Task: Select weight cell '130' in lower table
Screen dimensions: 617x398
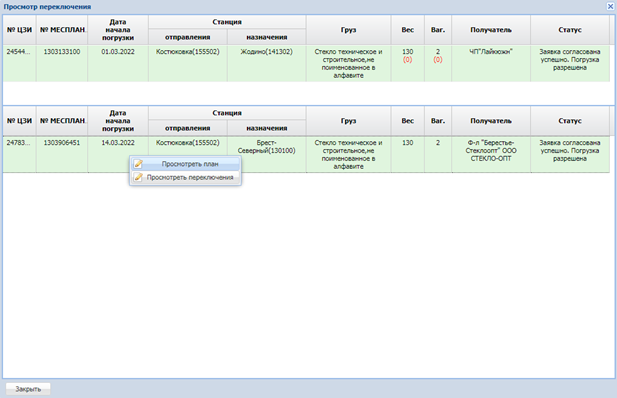Action: click(x=408, y=154)
